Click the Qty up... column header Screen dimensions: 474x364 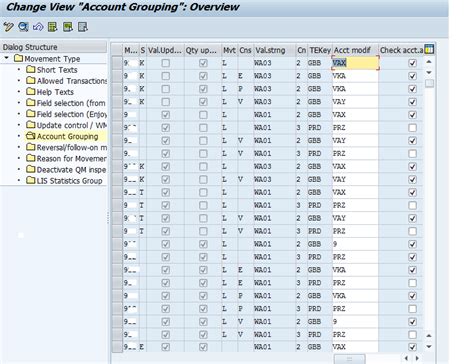coord(203,50)
